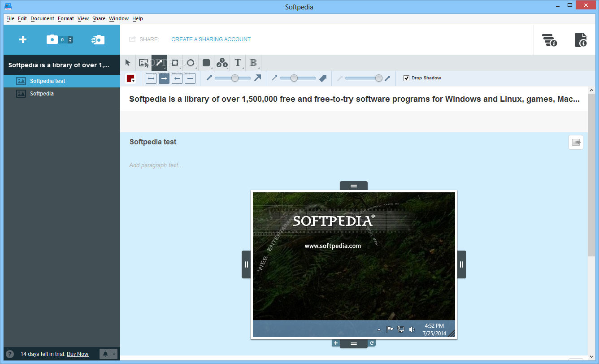The width and height of the screenshot is (599, 364).
Task: Open the dark red color swatch dropdown
Action: tap(130, 78)
